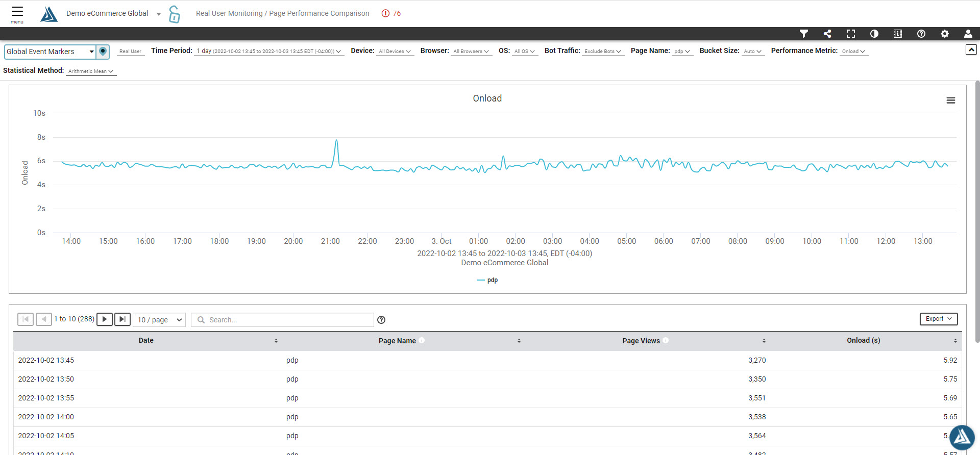Go to the next table page
The height and width of the screenshot is (455, 980).
105,319
